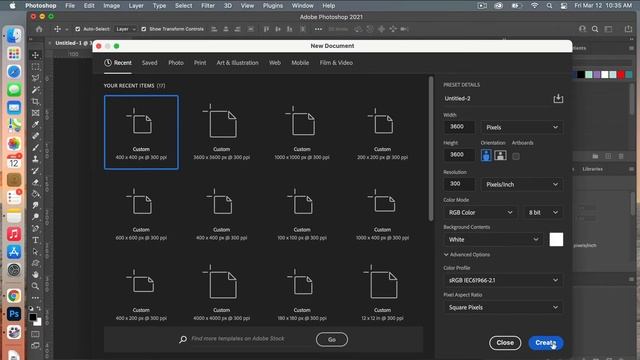Open the Square Pixels aspect ratio dropdown
The width and height of the screenshot is (640, 360).
503,307
